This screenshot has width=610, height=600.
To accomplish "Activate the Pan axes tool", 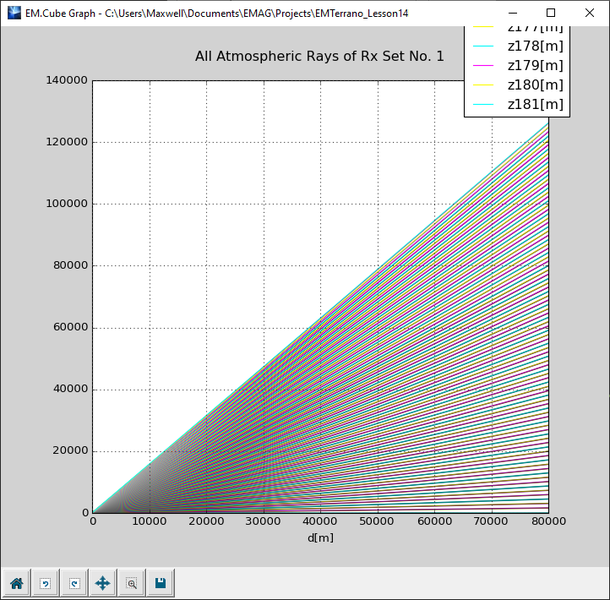I will [x=102, y=583].
